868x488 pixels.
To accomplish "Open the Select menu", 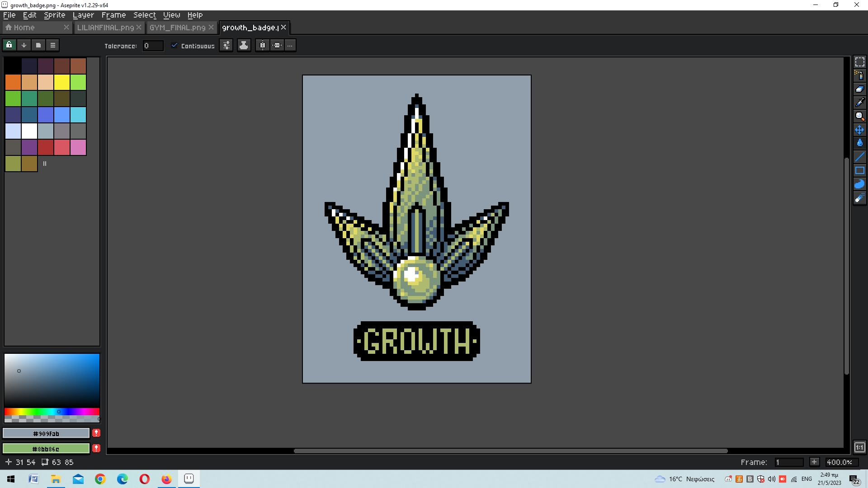I will (x=145, y=15).
